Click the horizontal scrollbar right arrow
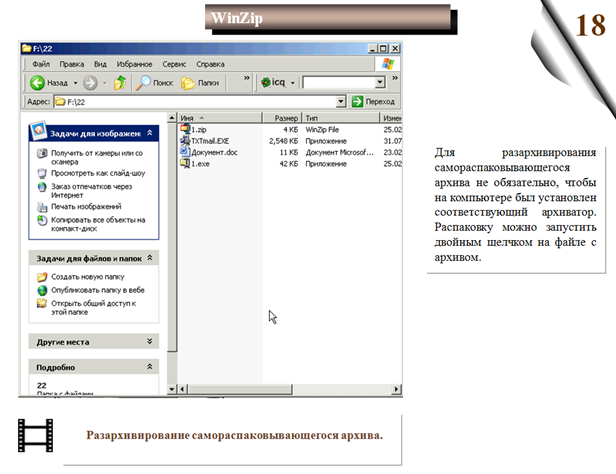The height and width of the screenshot is (474, 616). coord(396,389)
